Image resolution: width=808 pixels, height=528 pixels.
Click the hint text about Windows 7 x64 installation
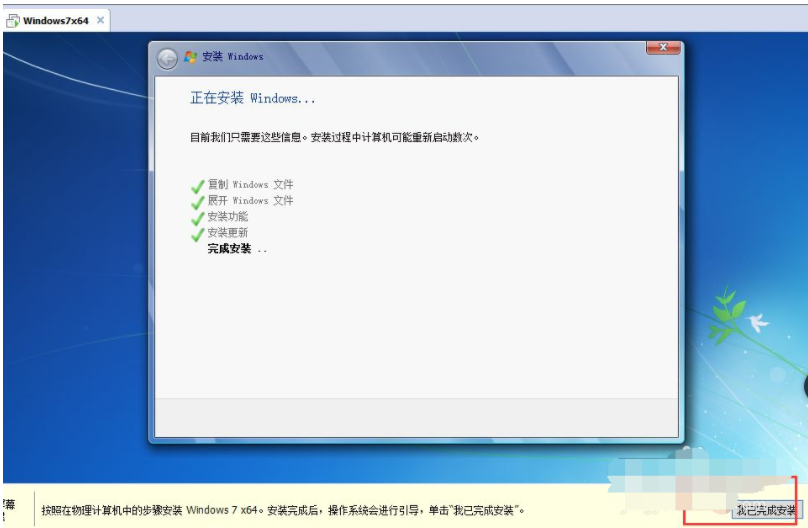(x=282, y=510)
